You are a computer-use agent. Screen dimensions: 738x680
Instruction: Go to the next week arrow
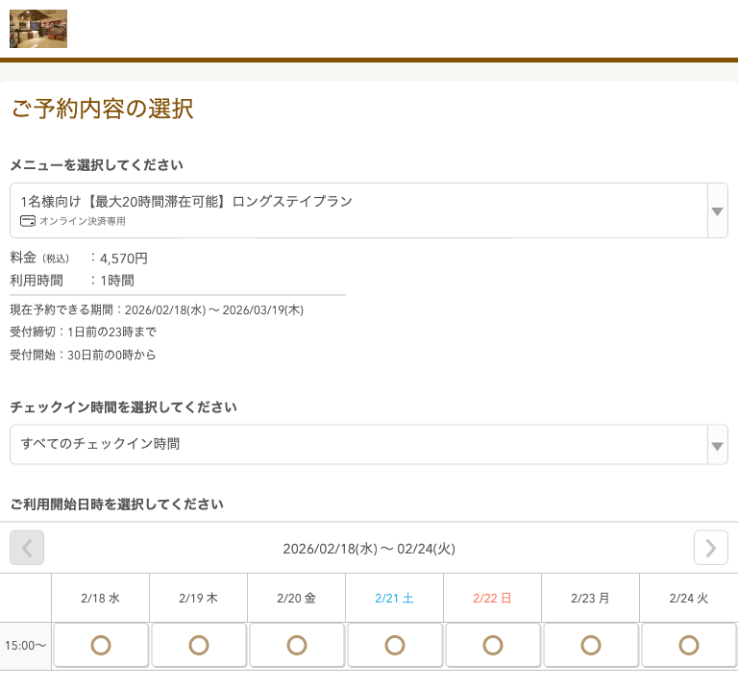(710, 548)
